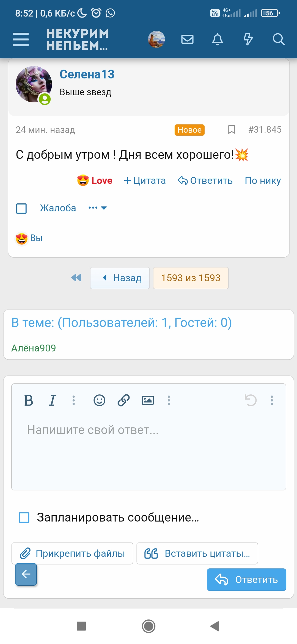Select the checkbox next to Жалоба
This screenshot has width=297, height=644.
[x=21, y=208]
